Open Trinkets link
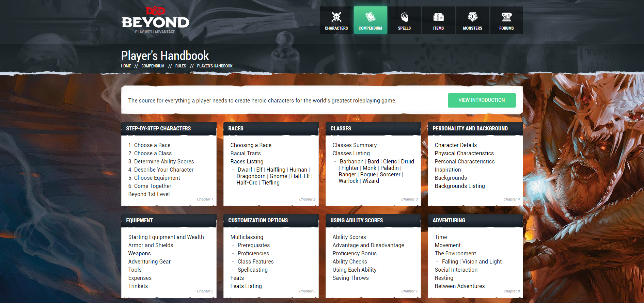Image resolution: width=644 pixels, height=303 pixels. coord(138,286)
